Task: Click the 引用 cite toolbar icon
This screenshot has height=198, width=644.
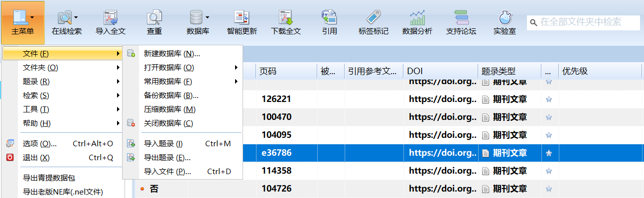Action: point(329,17)
